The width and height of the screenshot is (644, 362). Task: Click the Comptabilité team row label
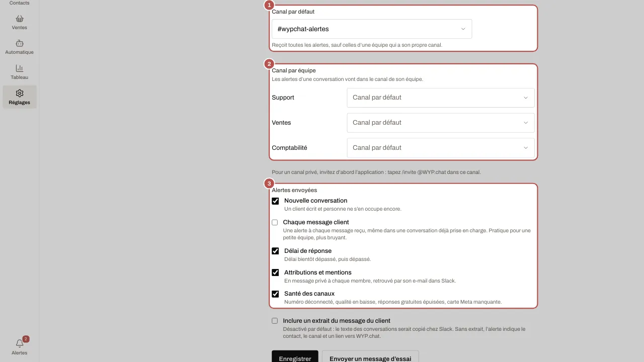click(289, 148)
